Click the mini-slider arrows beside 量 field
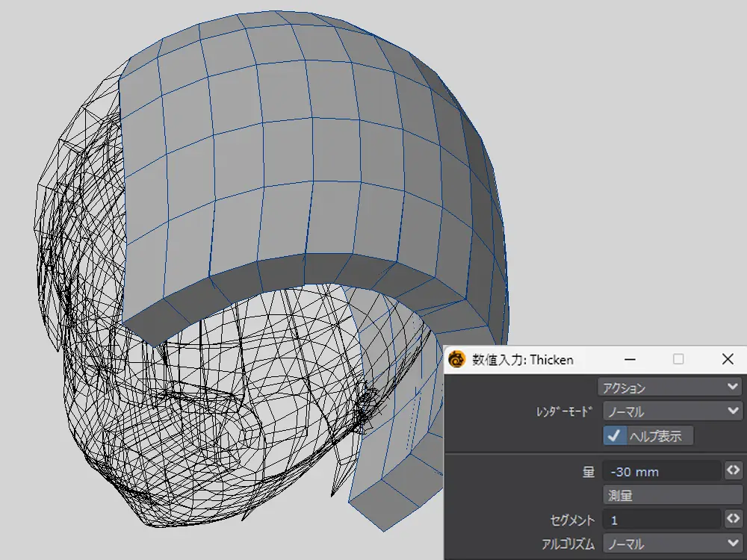 pyautogui.click(x=733, y=470)
